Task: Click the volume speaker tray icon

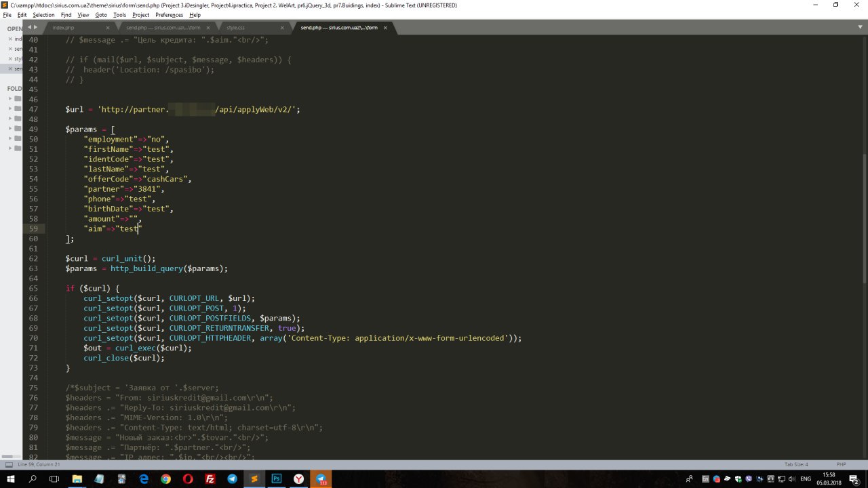Action: pyautogui.click(x=792, y=479)
